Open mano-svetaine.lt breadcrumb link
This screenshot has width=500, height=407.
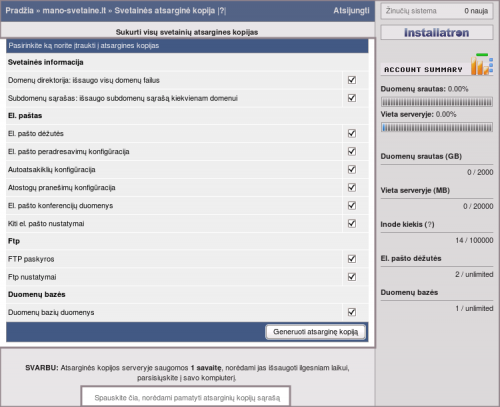74,11
